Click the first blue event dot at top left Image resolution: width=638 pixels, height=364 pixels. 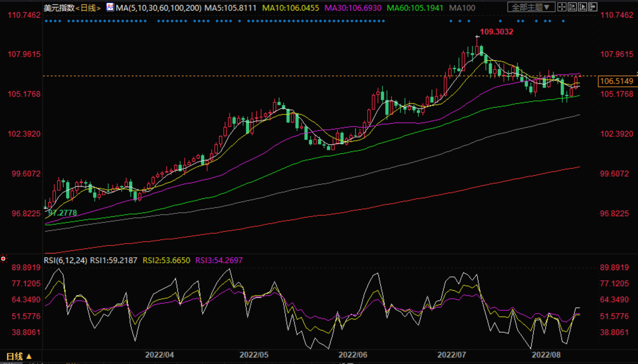(46, 21)
